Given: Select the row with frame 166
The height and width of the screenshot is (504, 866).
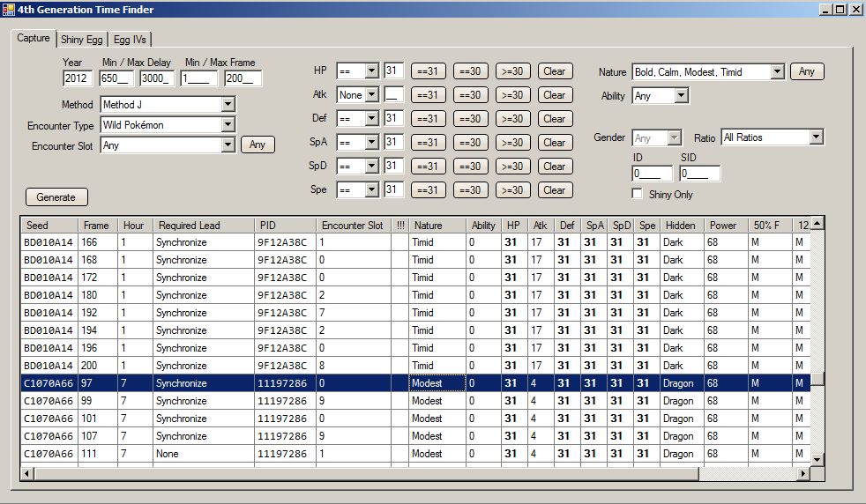Looking at the screenshot, I should click(x=415, y=242).
